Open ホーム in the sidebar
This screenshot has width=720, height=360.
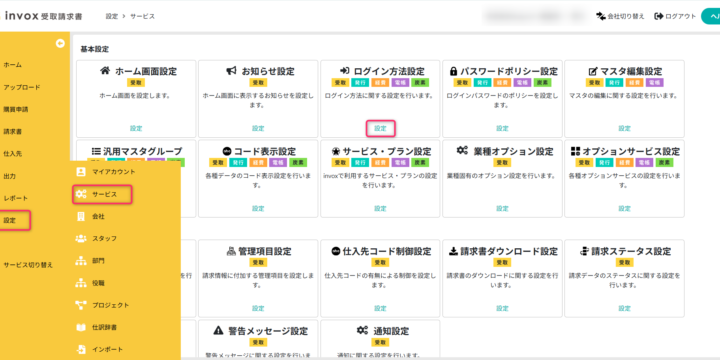click(12, 65)
